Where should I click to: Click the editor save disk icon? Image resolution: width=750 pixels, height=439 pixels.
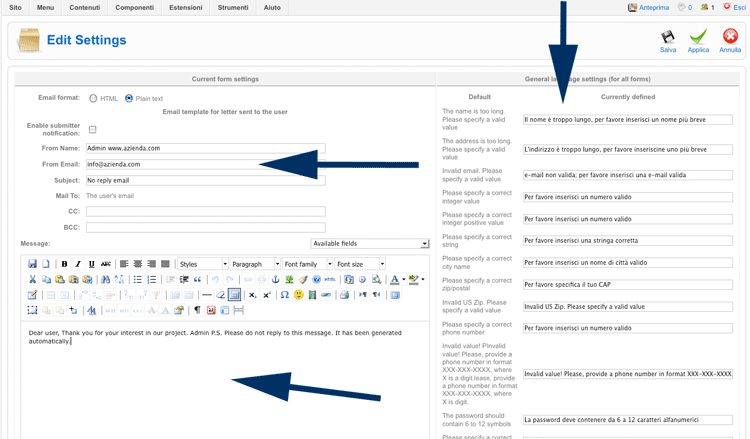(x=32, y=264)
